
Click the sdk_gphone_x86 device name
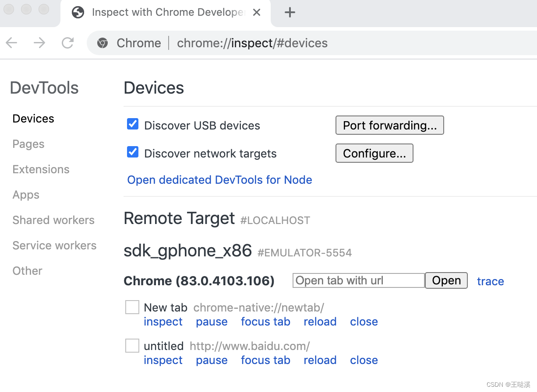pyautogui.click(x=188, y=251)
